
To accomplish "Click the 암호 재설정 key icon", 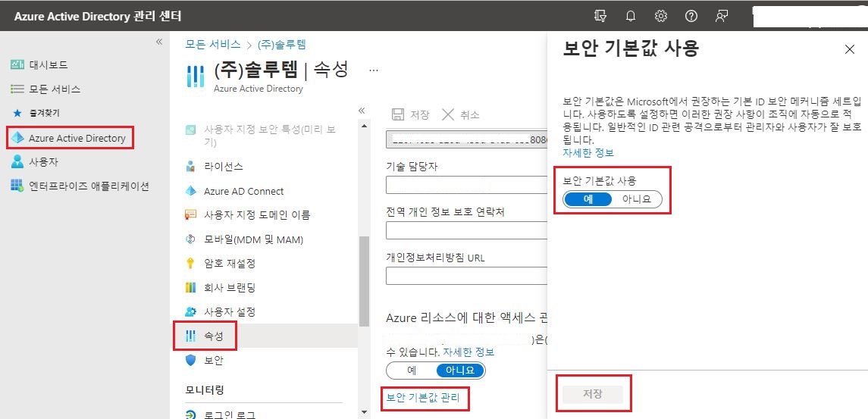I will coord(190,264).
